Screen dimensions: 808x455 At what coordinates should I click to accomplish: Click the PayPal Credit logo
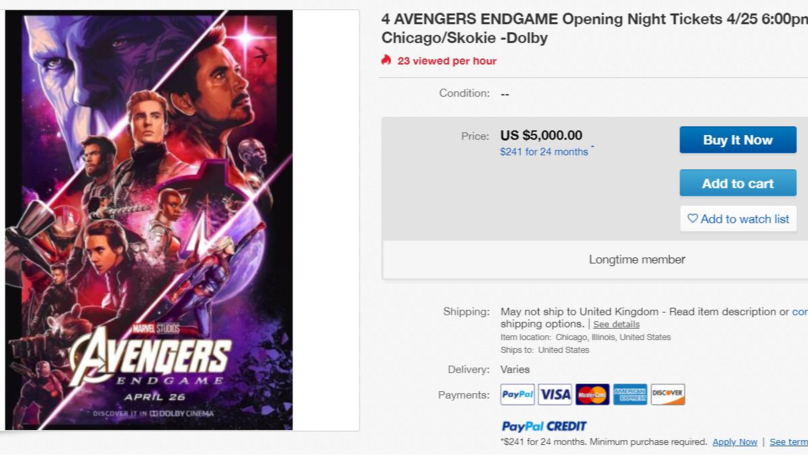(x=544, y=426)
